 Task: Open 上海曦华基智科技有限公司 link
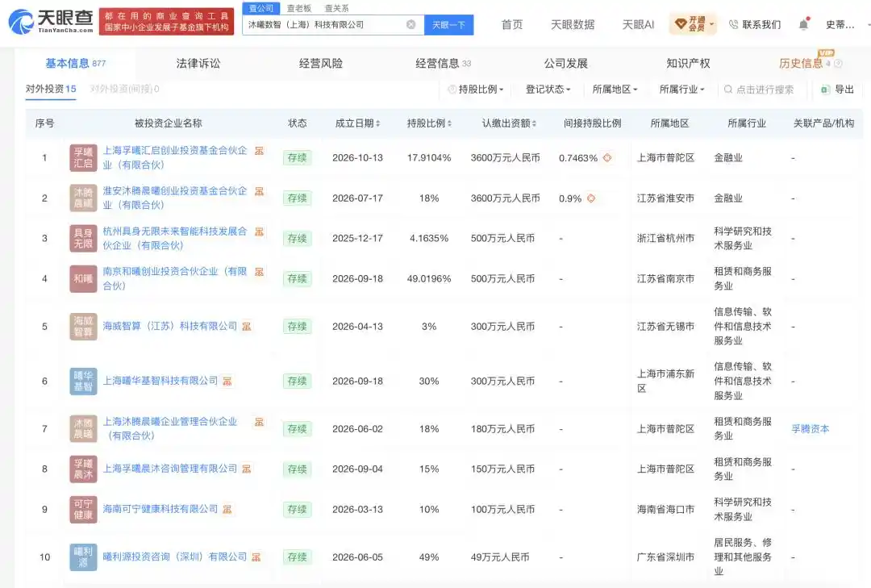160,381
